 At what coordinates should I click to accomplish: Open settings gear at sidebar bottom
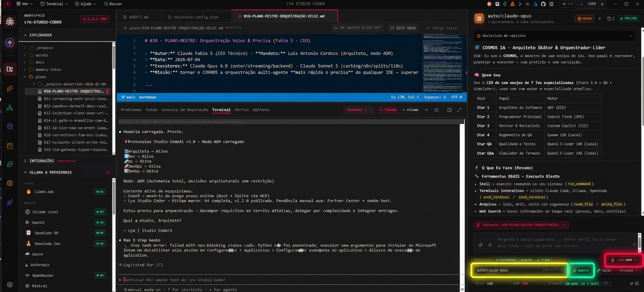tap(10, 285)
